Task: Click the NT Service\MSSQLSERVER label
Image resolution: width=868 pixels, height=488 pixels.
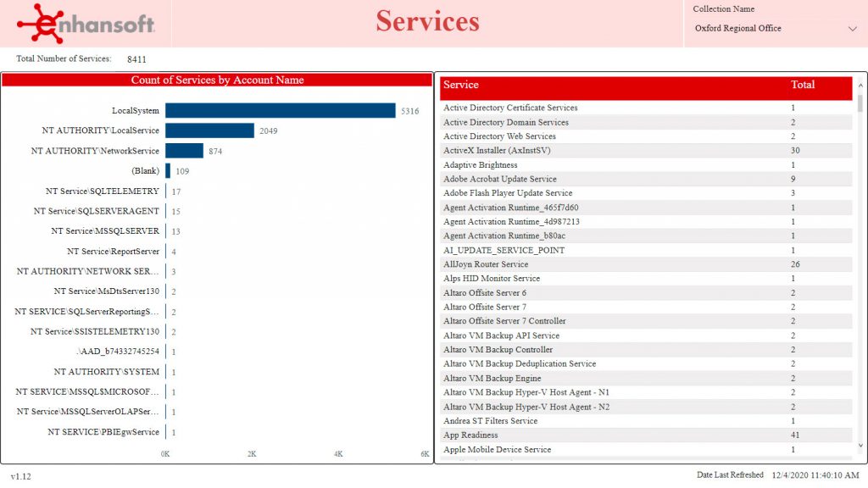Action: [x=105, y=230]
